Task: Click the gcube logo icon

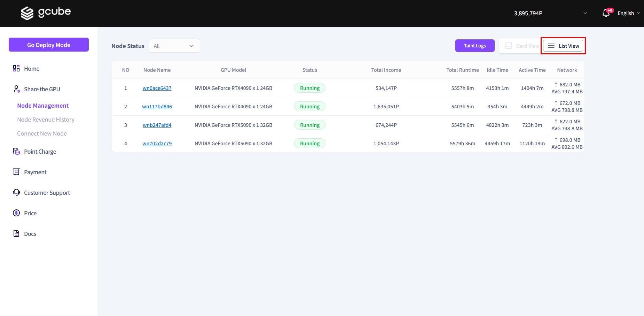Action: (x=27, y=13)
